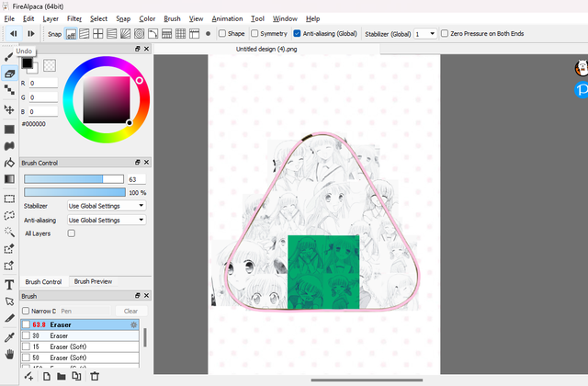Screen dimensions: 588x386
Task: Check the All Layers checkbox
Action: click(72, 233)
